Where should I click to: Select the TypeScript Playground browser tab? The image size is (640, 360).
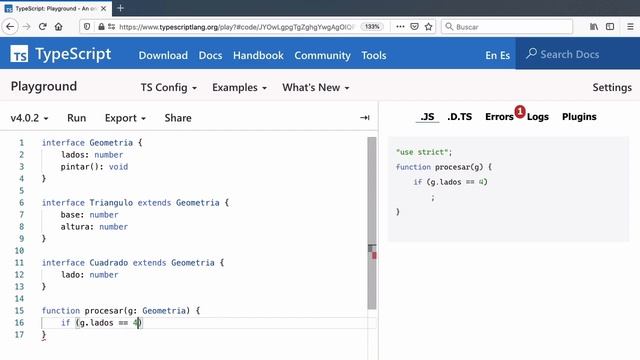click(x=56, y=8)
